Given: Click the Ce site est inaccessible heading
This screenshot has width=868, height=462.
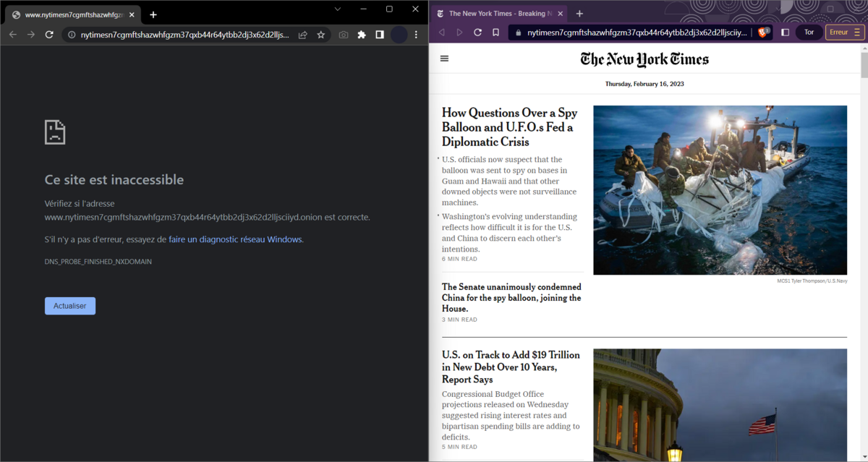Looking at the screenshot, I should 114,179.
